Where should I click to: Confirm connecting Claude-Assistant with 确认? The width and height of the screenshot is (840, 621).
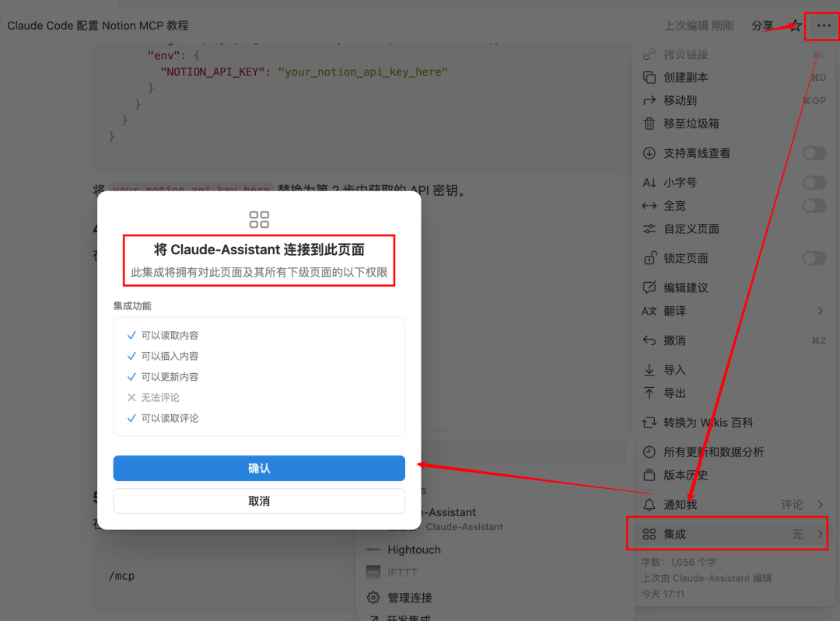[259, 469]
